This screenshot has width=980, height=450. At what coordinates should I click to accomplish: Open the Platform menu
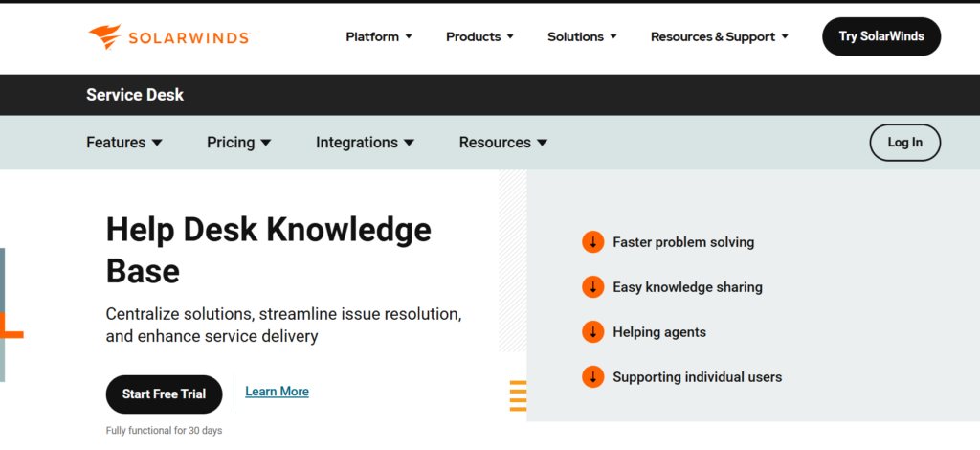tap(379, 37)
